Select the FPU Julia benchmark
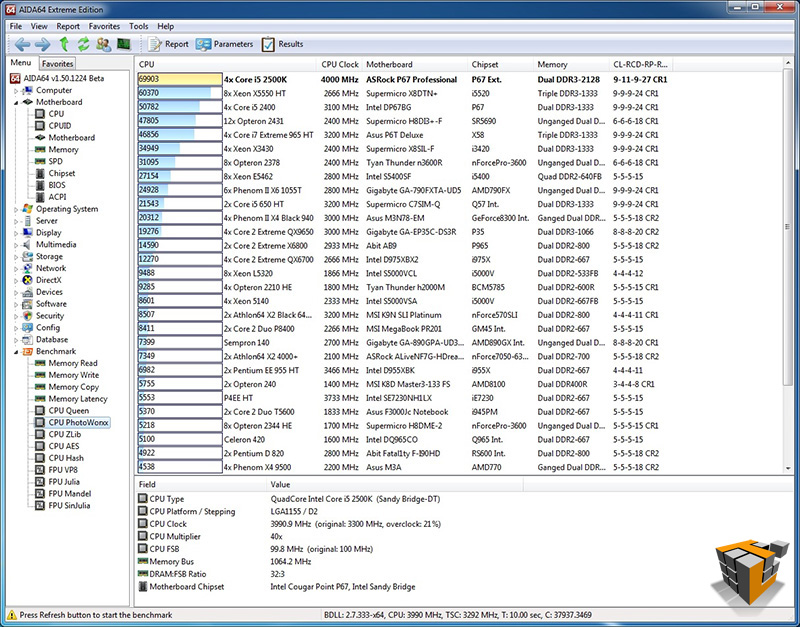 pyautogui.click(x=64, y=482)
